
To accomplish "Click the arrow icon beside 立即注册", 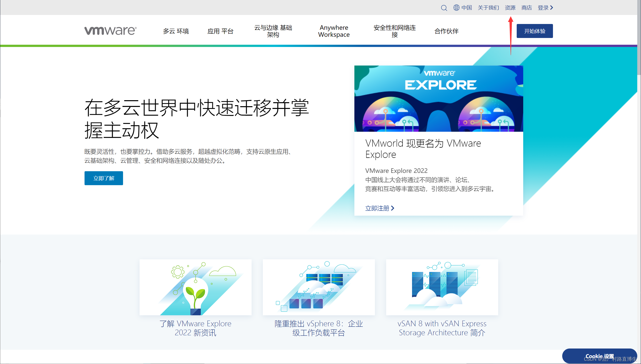I will (392, 208).
